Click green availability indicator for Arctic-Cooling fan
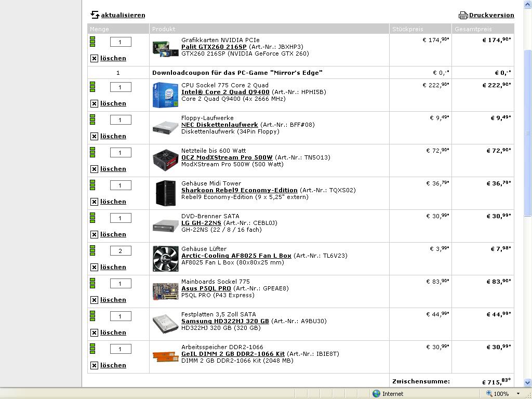 click(x=92, y=250)
